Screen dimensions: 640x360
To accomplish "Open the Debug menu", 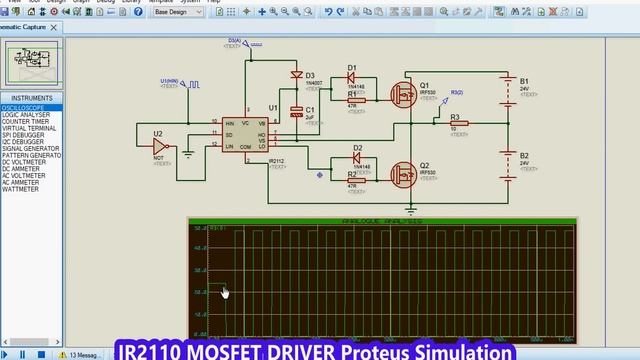I will 106,1.
